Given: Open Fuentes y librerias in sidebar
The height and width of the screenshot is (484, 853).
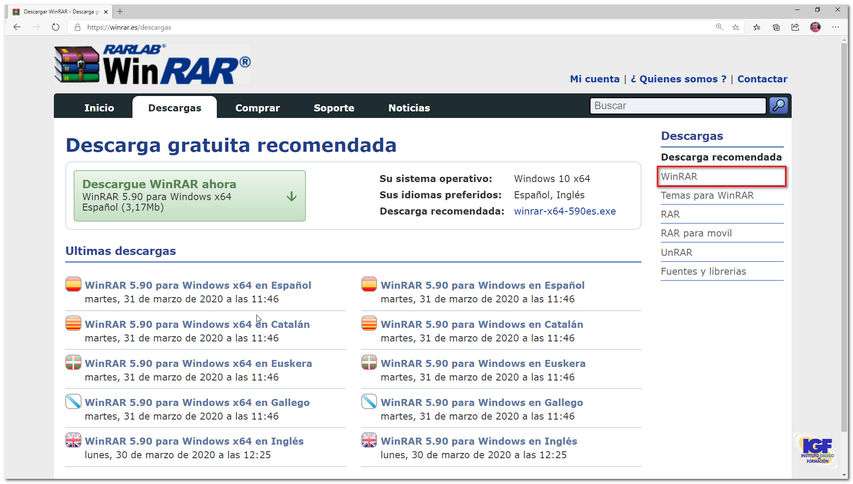Looking at the screenshot, I should click(703, 271).
